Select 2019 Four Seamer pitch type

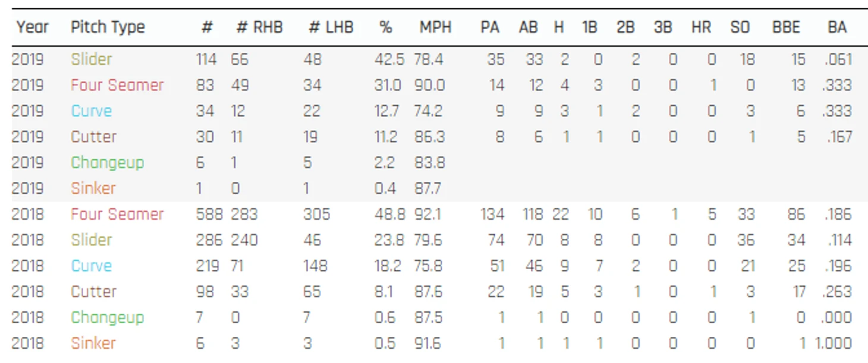[x=117, y=85]
